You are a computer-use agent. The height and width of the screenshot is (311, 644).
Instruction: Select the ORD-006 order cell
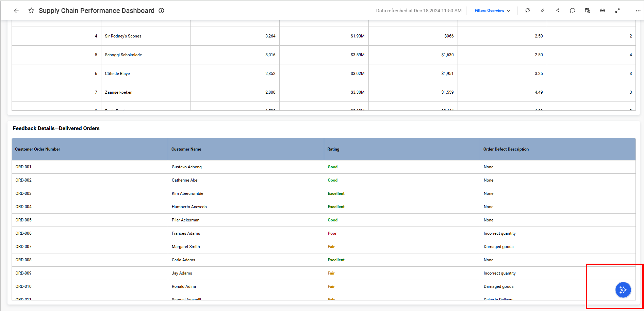pyautogui.click(x=23, y=233)
